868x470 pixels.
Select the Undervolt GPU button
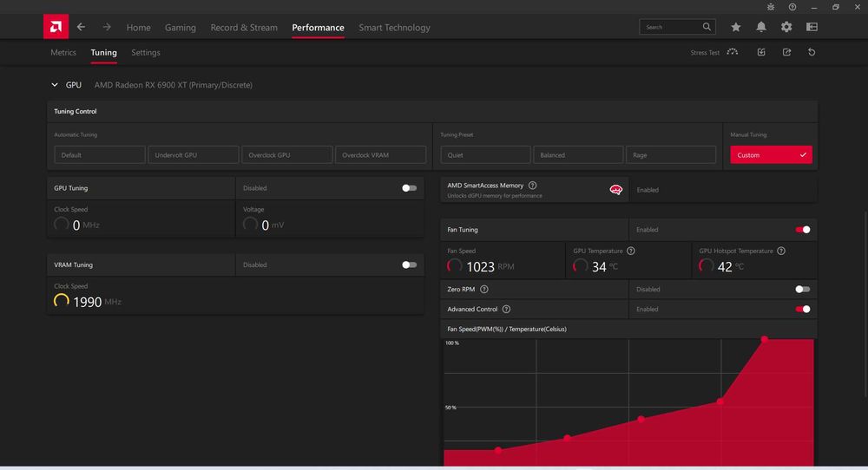click(x=194, y=155)
